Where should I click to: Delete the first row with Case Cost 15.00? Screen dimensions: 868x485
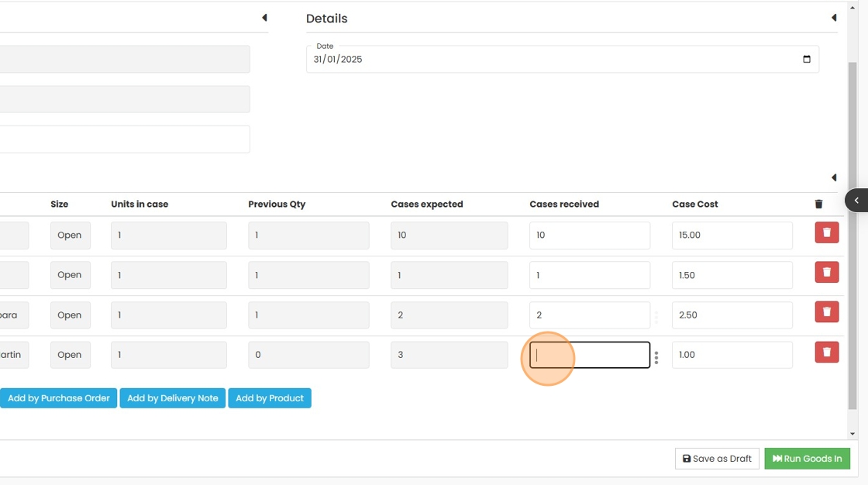click(x=826, y=232)
